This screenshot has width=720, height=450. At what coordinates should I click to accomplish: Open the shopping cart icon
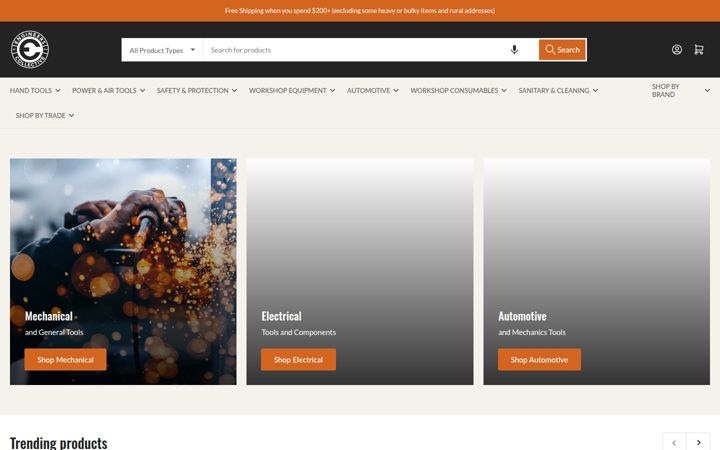[x=698, y=50]
